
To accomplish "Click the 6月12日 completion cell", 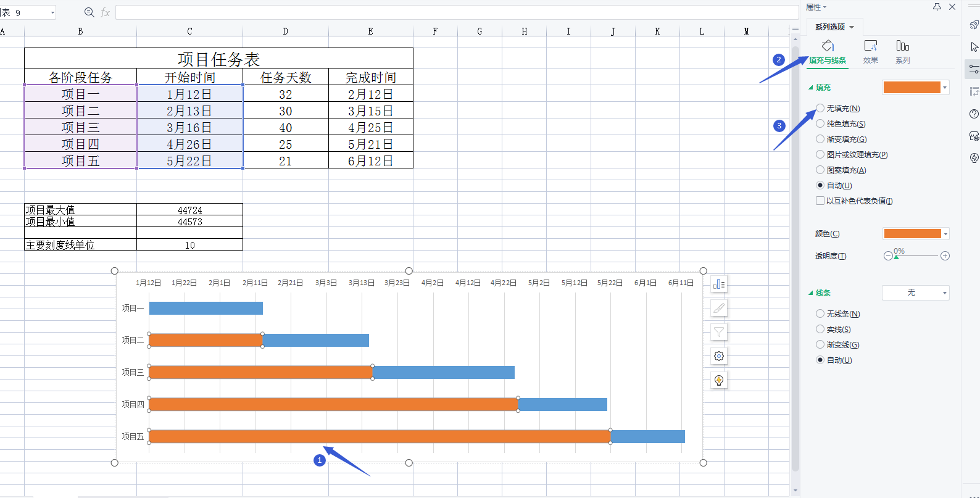I will coord(370,160).
